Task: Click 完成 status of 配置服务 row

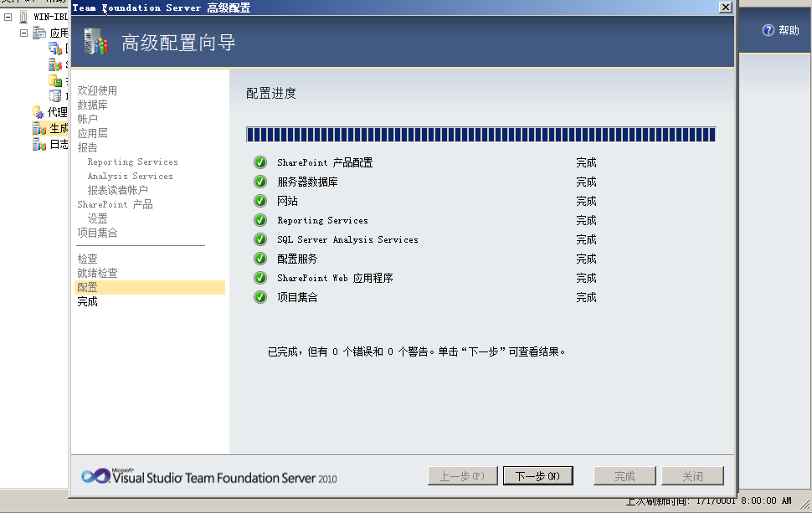Action: point(586,259)
